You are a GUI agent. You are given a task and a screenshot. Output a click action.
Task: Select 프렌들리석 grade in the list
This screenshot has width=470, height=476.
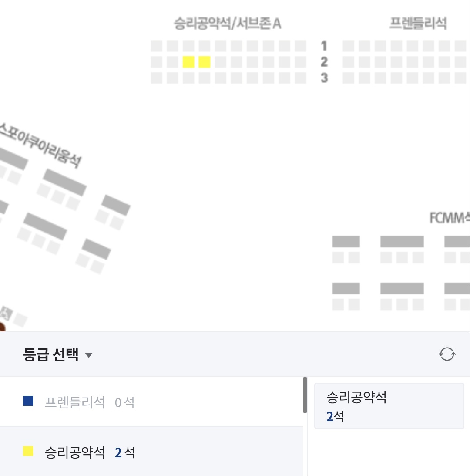(x=75, y=402)
